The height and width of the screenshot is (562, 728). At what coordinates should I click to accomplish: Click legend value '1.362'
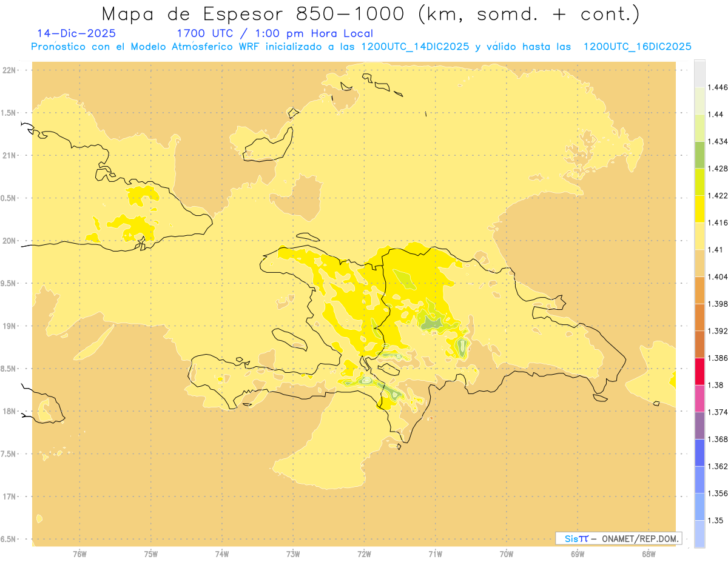pos(718,466)
